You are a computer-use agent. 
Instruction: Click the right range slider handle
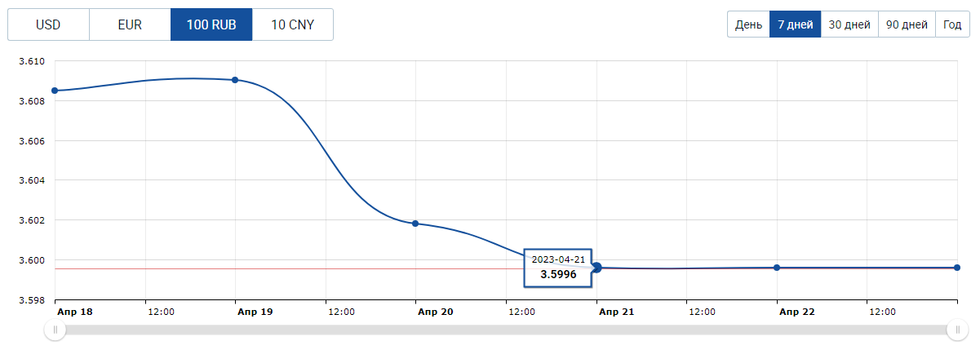click(956, 330)
